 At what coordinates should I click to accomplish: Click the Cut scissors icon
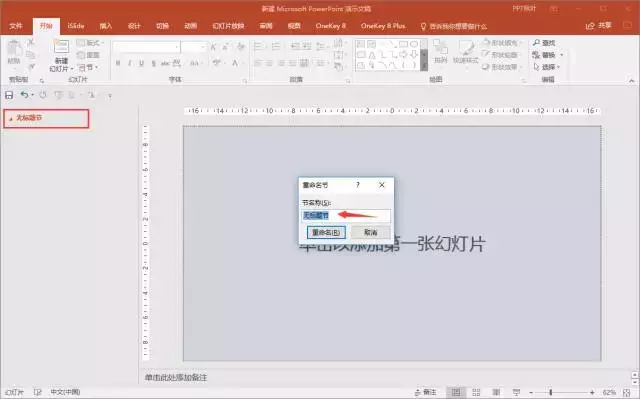tap(31, 42)
